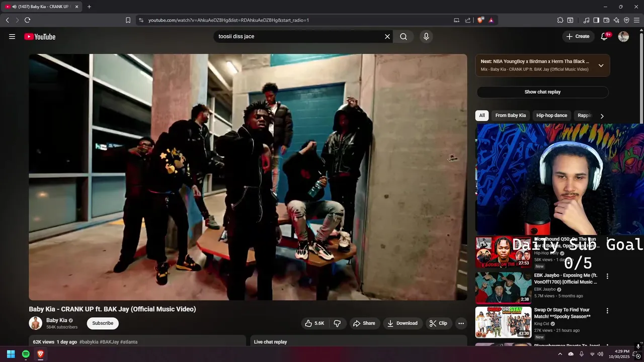Screen dimensions: 644x362
Task: Open options for Swap Or Stay video
Action: point(607,311)
